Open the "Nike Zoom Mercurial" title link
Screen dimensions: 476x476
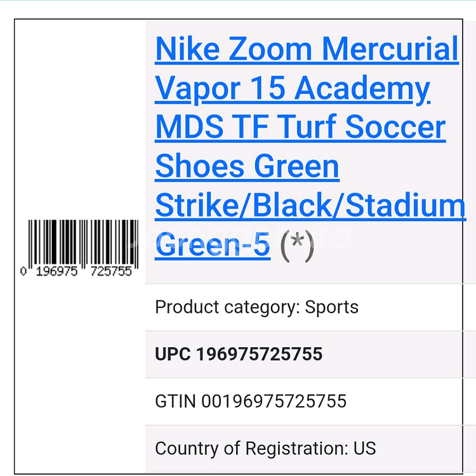click(307, 50)
